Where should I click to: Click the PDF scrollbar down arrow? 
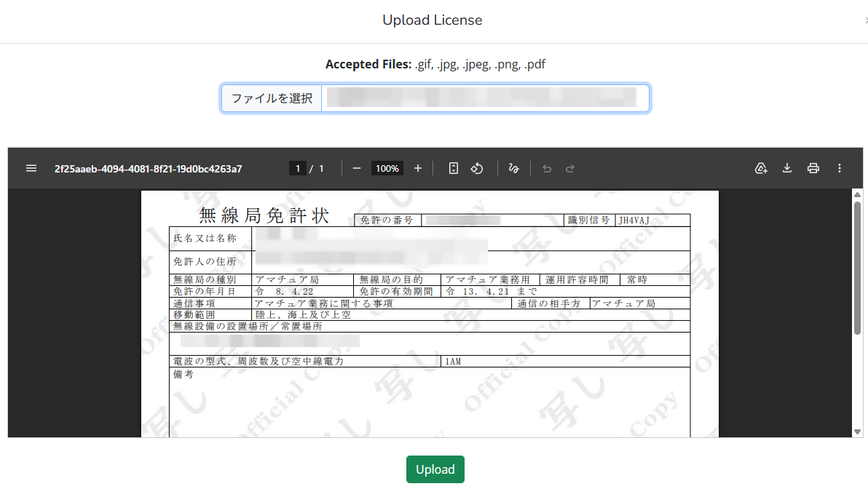(857, 432)
